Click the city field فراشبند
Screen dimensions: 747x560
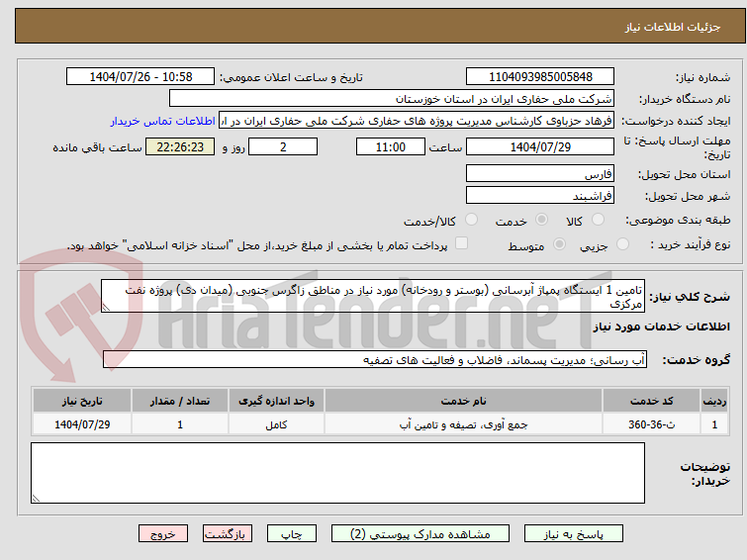(x=540, y=195)
